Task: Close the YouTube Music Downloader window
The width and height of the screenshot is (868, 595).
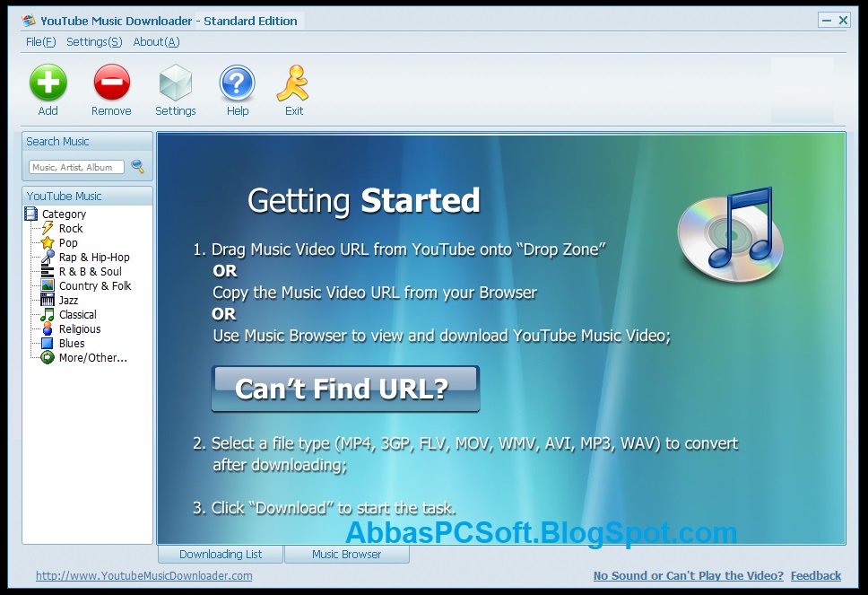Action: 843,21
